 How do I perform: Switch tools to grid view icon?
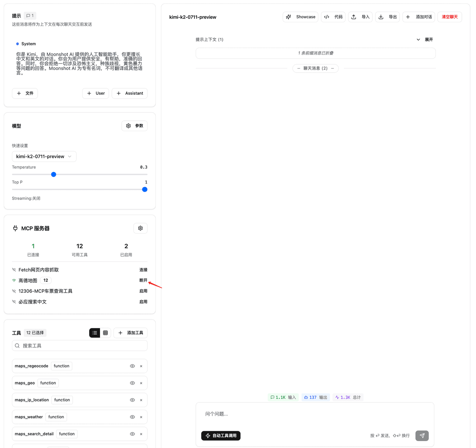(106, 333)
